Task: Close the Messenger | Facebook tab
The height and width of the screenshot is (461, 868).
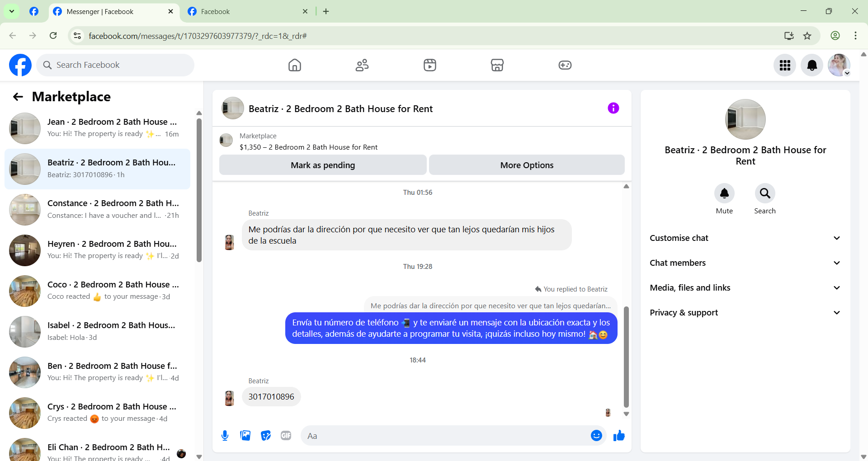Action: coord(170,12)
